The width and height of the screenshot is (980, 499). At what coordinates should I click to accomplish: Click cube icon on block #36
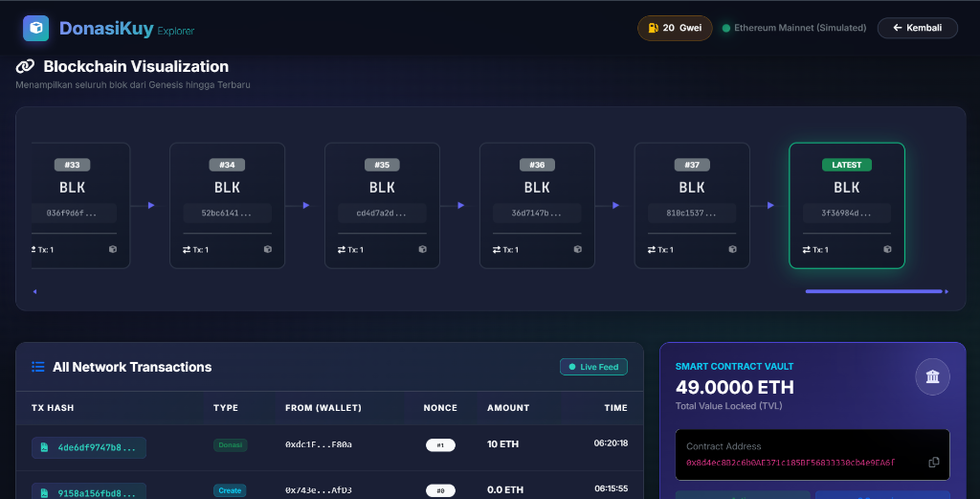click(577, 249)
